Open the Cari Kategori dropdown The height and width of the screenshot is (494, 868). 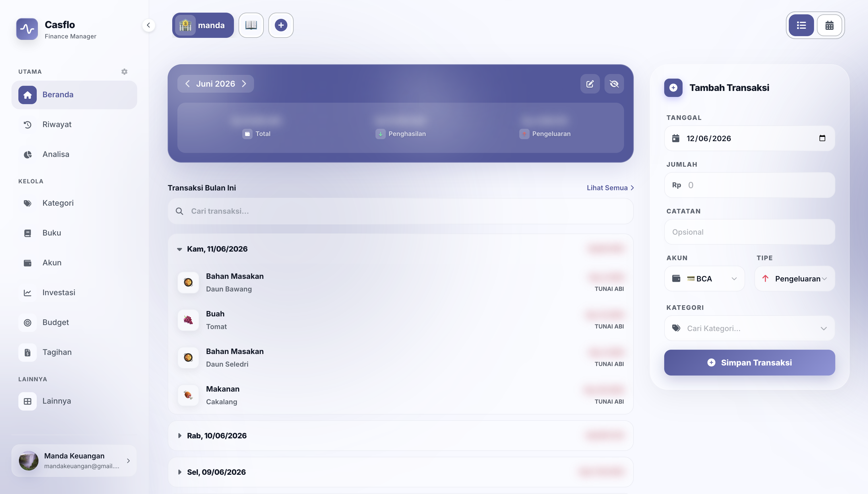click(x=749, y=328)
